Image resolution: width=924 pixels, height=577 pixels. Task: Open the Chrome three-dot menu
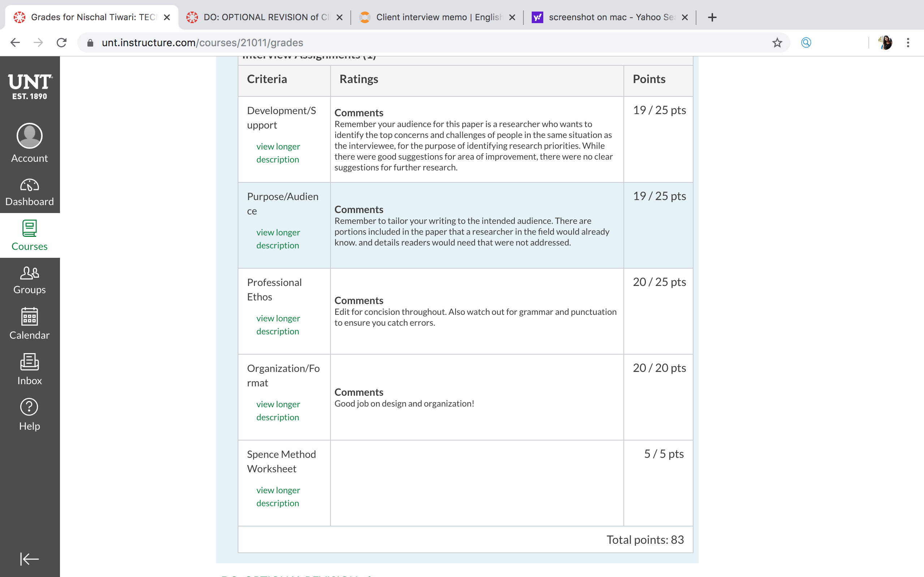(x=908, y=42)
